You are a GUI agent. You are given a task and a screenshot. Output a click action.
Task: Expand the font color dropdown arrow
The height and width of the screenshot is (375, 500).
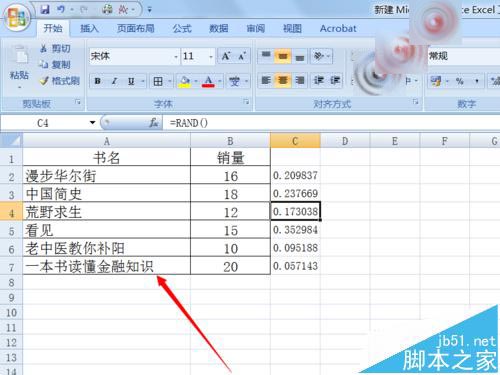(x=220, y=81)
